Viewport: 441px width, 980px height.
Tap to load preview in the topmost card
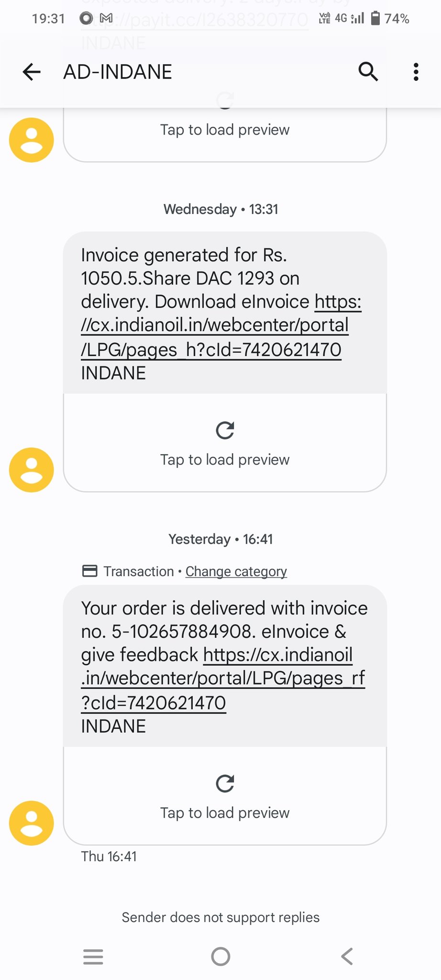(225, 130)
